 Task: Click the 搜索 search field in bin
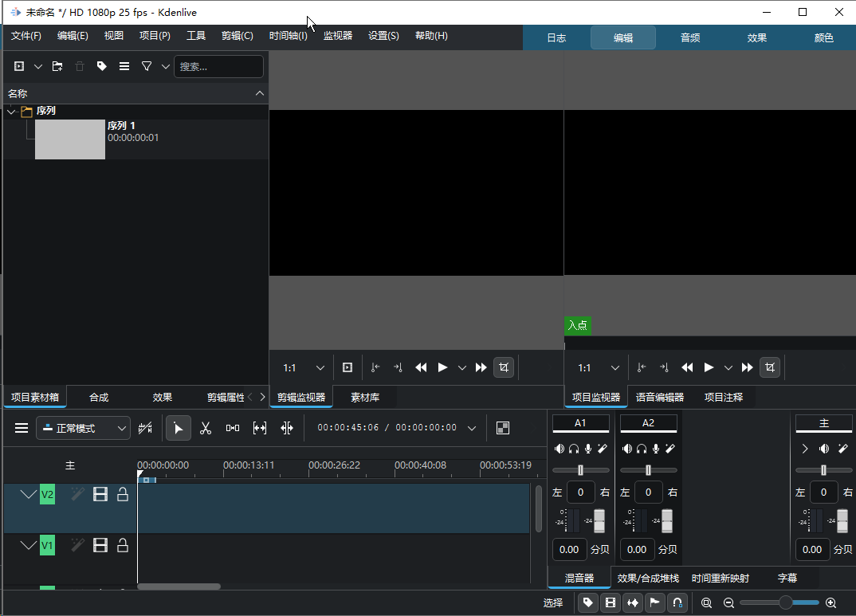218,67
